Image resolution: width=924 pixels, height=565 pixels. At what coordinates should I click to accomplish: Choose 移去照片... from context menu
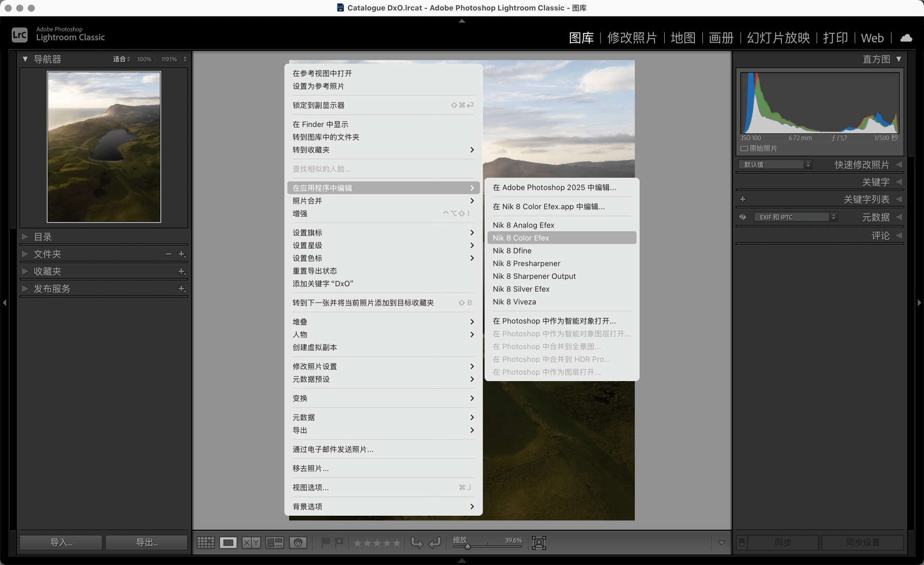point(383,468)
